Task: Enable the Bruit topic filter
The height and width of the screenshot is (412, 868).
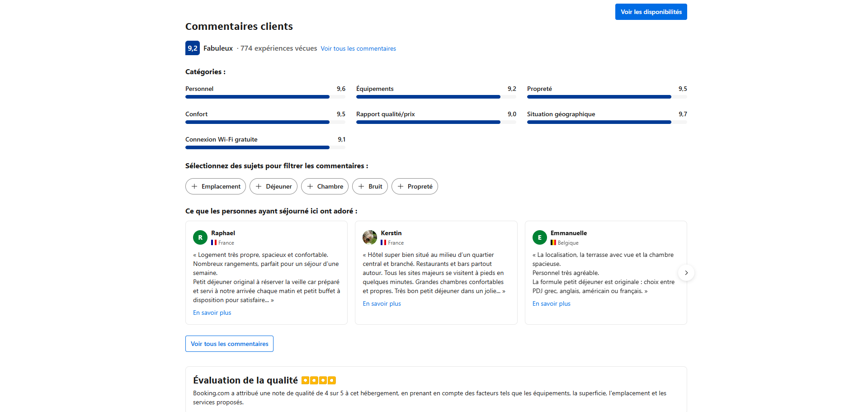Action: point(370,186)
